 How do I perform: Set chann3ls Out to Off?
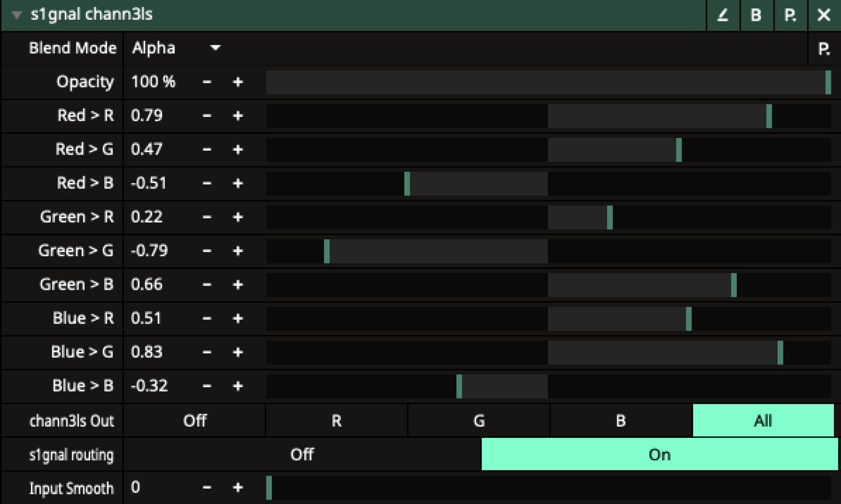[x=194, y=421]
